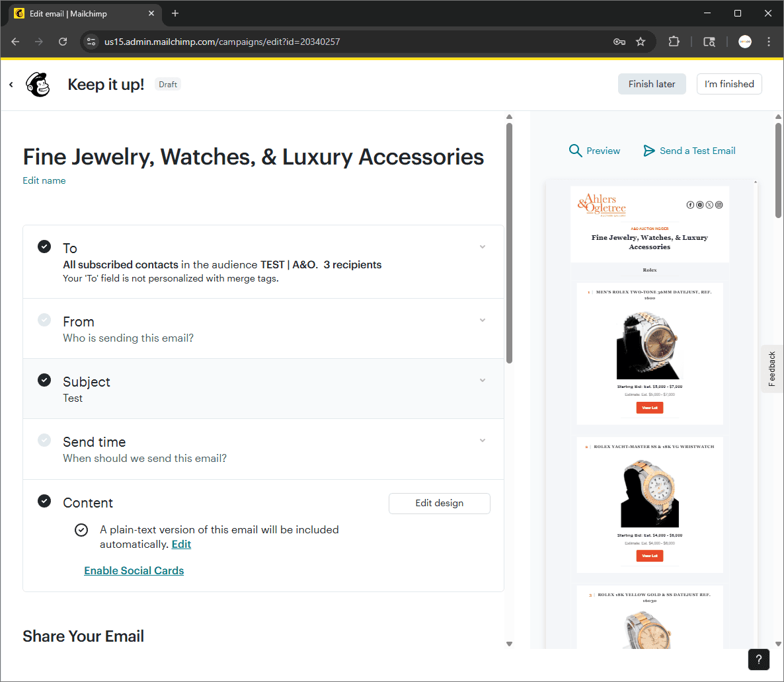The image size is (784, 682).
Task: Open the saved passwords key icon
Action: [619, 42]
